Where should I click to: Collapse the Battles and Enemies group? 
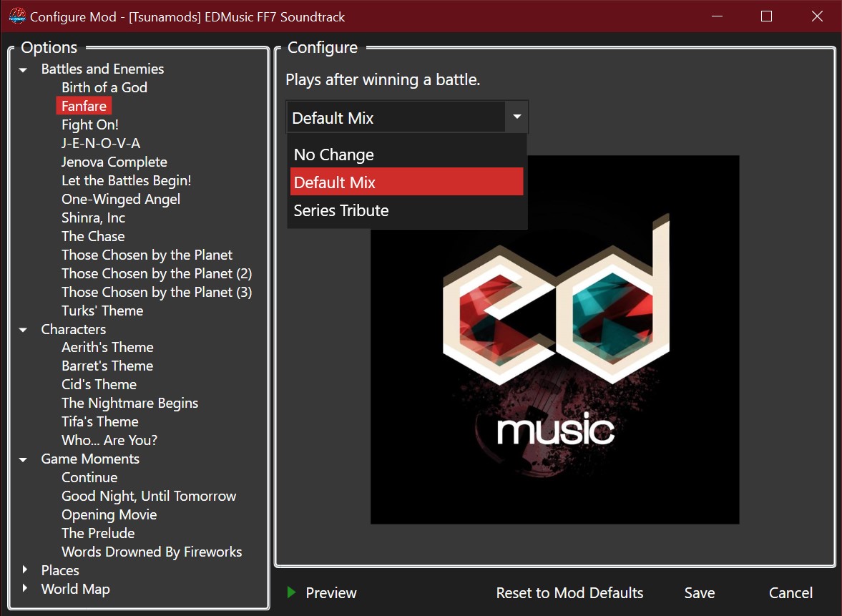tap(23, 70)
